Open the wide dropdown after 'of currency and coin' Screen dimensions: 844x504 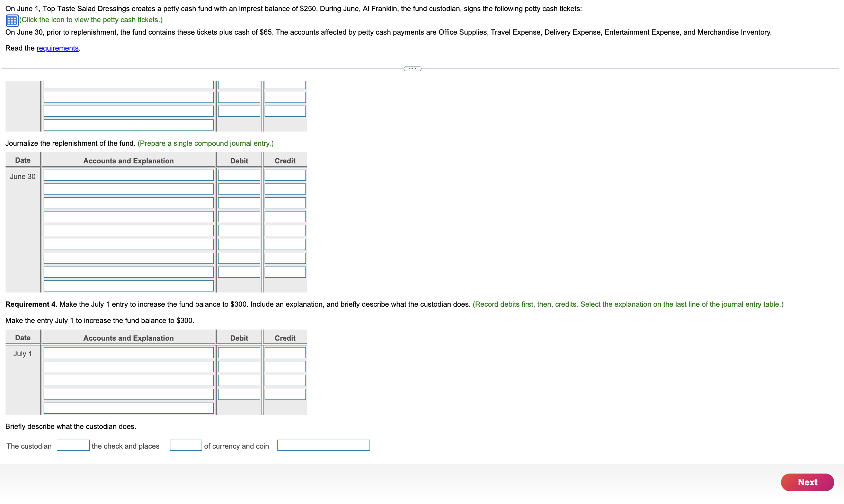pyautogui.click(x=323, y=445)
